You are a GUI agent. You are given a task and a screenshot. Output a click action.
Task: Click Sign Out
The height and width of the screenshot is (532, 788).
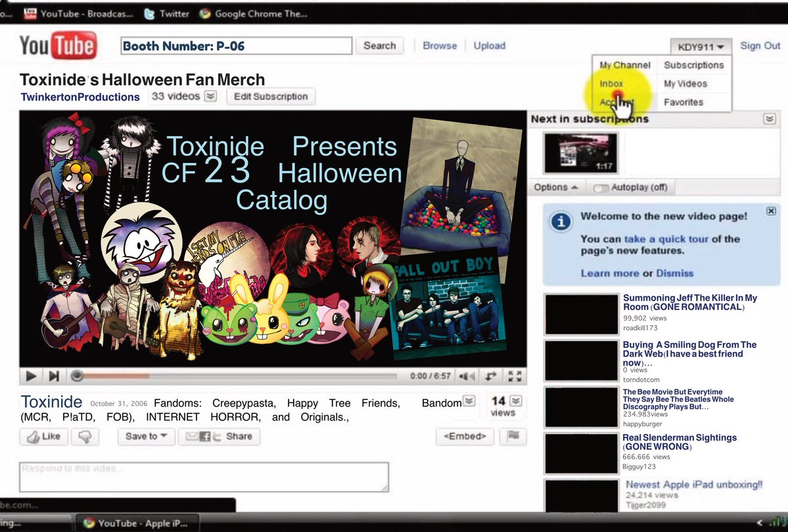(x=760, y=46)
